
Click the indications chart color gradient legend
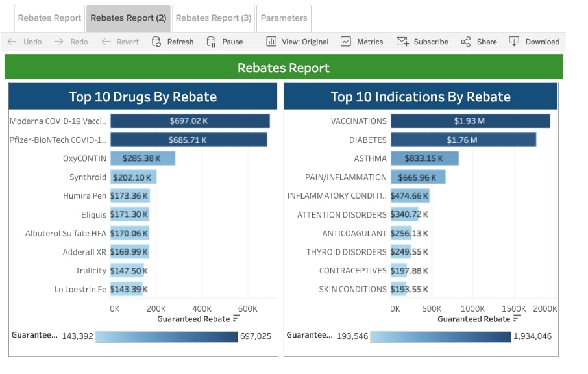tap(441, 336)
